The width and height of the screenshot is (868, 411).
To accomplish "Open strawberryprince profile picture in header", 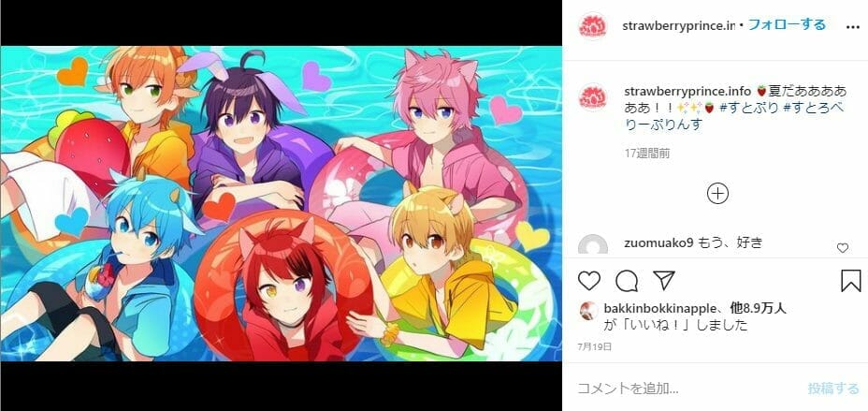I will 592,26.
